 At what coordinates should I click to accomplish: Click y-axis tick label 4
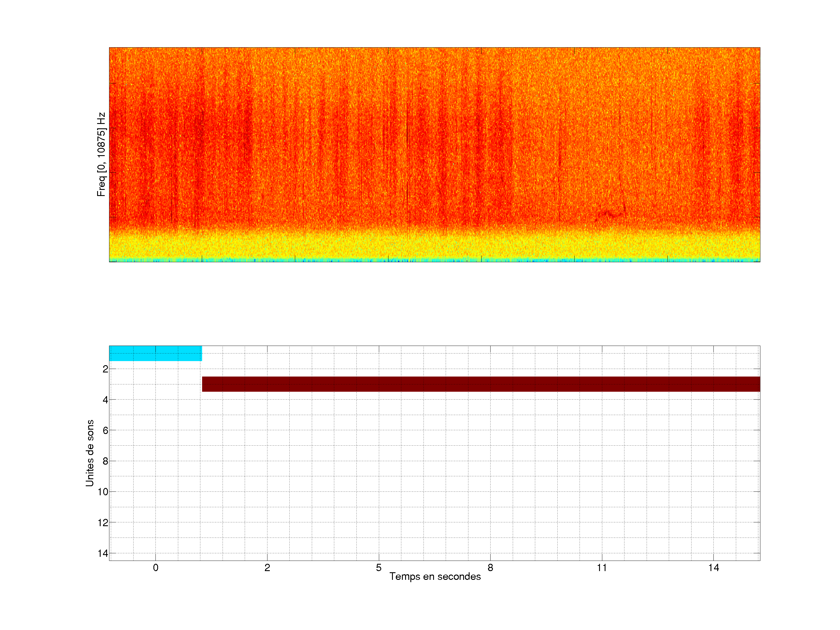pyautogui.click(x=105, y=400)
